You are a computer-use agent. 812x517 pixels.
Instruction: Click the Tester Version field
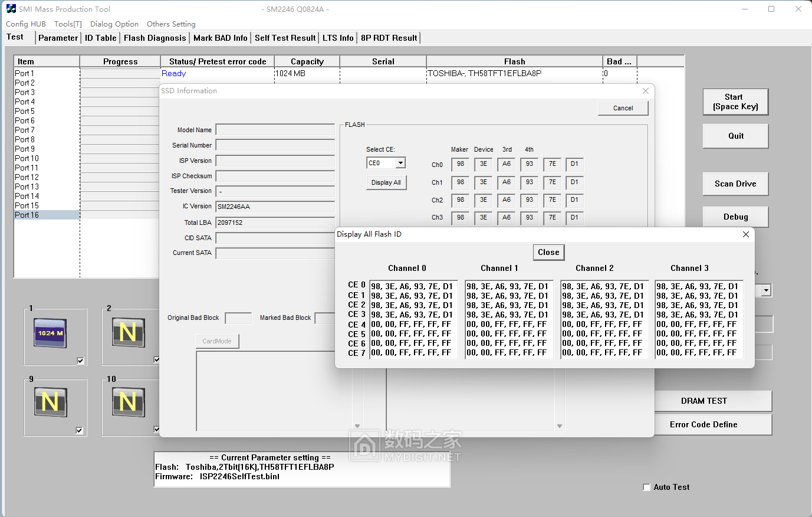click(275, 191)
